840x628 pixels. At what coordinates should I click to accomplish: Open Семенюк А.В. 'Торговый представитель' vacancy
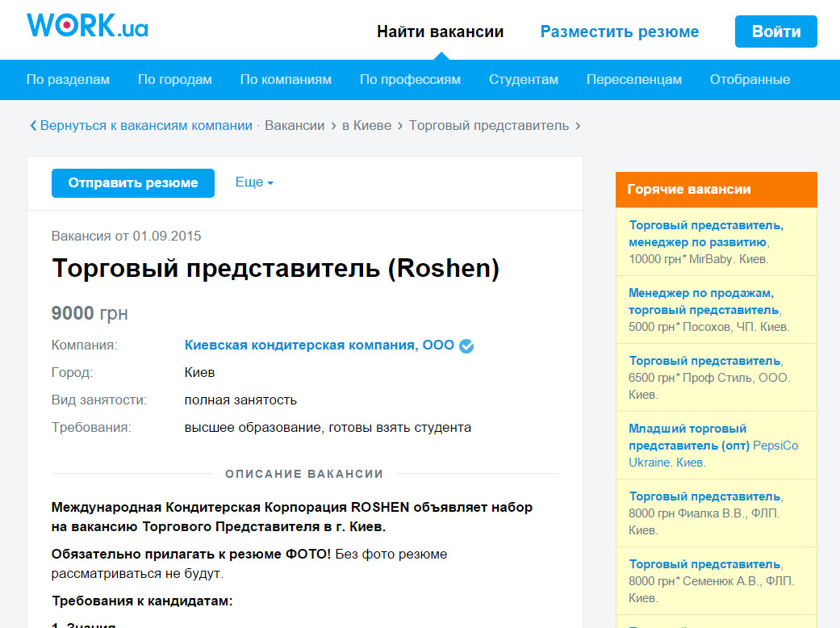coord(705,564)
